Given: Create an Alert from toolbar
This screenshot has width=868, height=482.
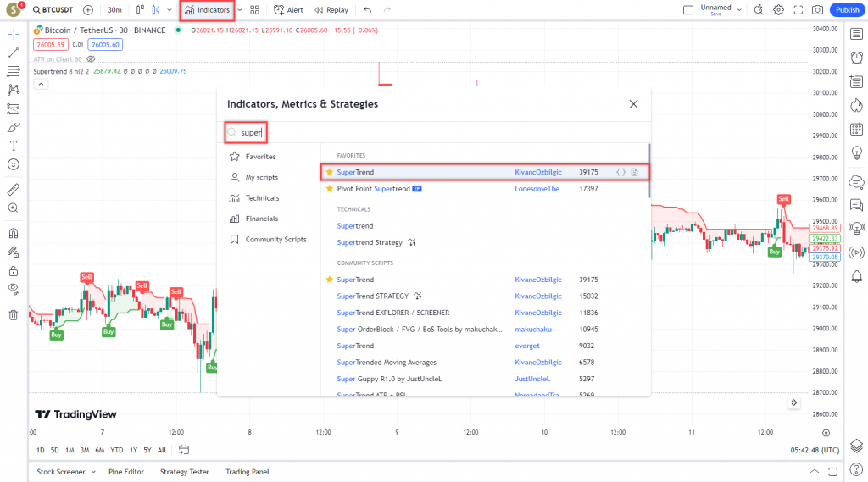Looking at the screenshot, I should [x=288, y=10].
